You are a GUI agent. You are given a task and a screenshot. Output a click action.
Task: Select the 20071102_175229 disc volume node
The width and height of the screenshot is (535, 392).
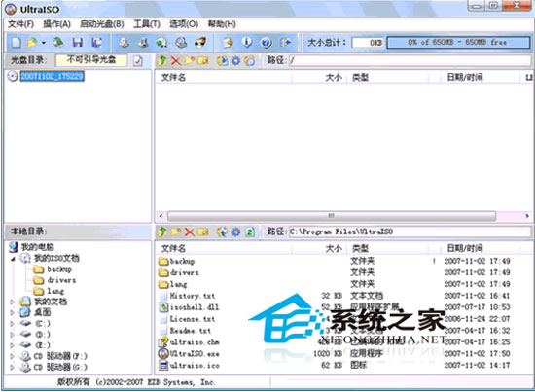coord(52,76)
